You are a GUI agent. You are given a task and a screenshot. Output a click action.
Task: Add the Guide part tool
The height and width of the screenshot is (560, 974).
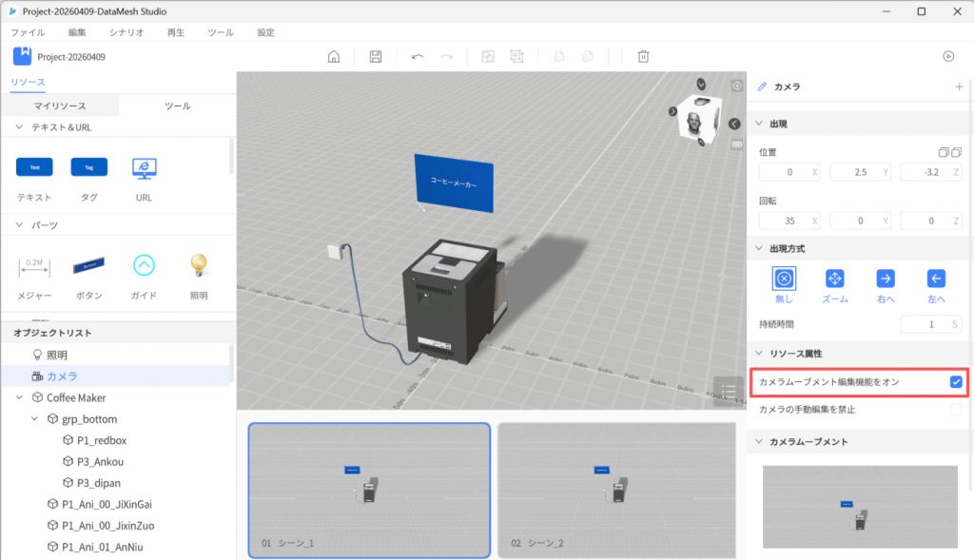coord(144,265)
